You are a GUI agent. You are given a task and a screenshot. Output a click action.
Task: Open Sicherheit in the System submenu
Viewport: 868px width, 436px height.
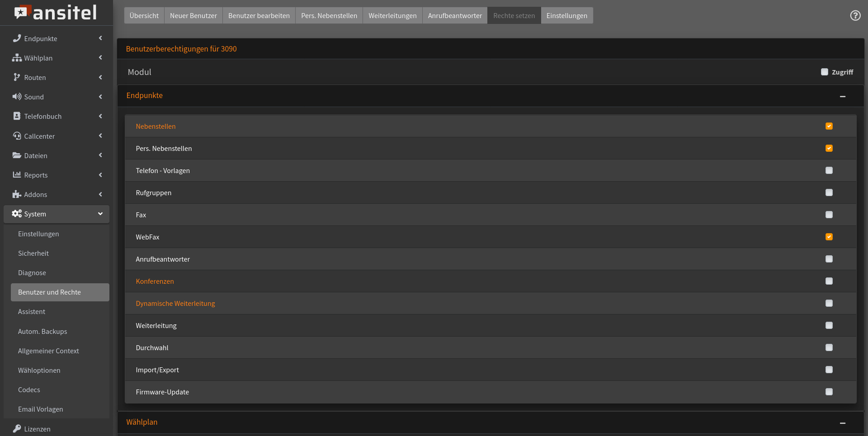pyautogui.click(x=33, y=253)
